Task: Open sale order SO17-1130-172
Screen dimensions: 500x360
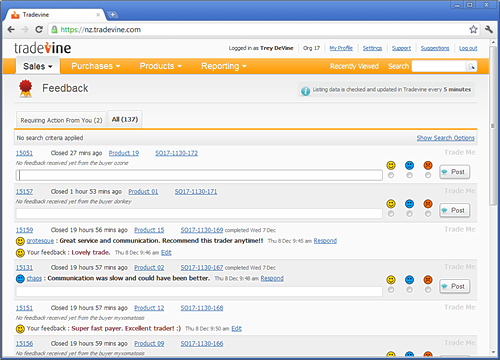Action: [176, 153]
